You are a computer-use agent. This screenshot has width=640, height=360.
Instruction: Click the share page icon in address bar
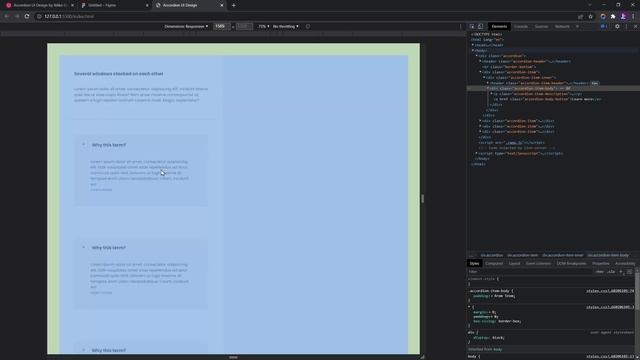click(580, 16)
